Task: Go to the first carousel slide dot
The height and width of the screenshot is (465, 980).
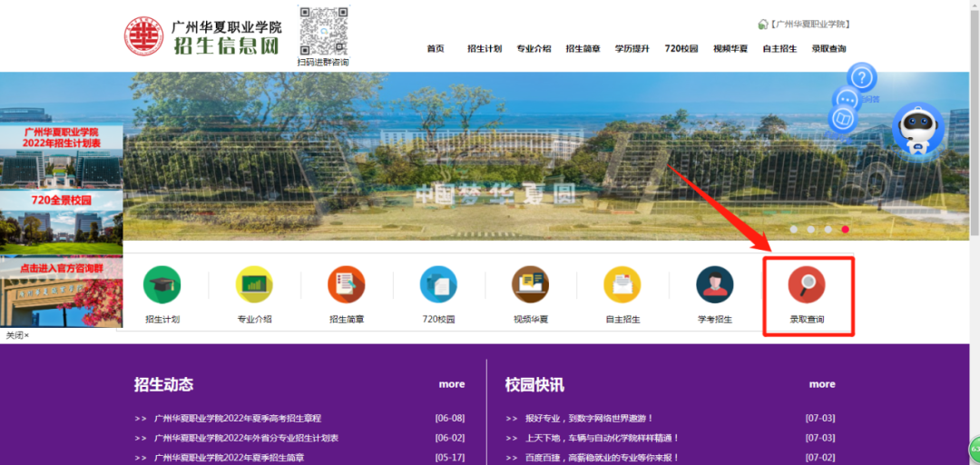Action: coord(794,229)
